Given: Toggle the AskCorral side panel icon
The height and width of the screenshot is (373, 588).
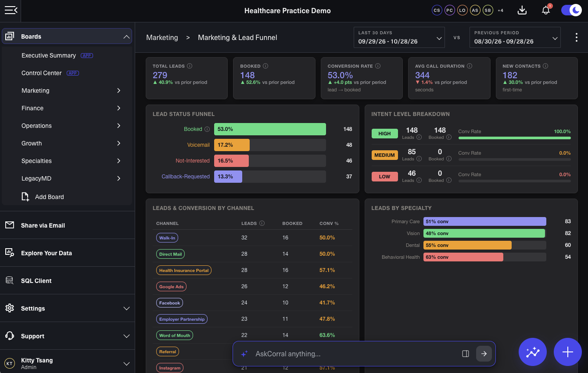Looking at the screenshot, I should coord(466,354).
